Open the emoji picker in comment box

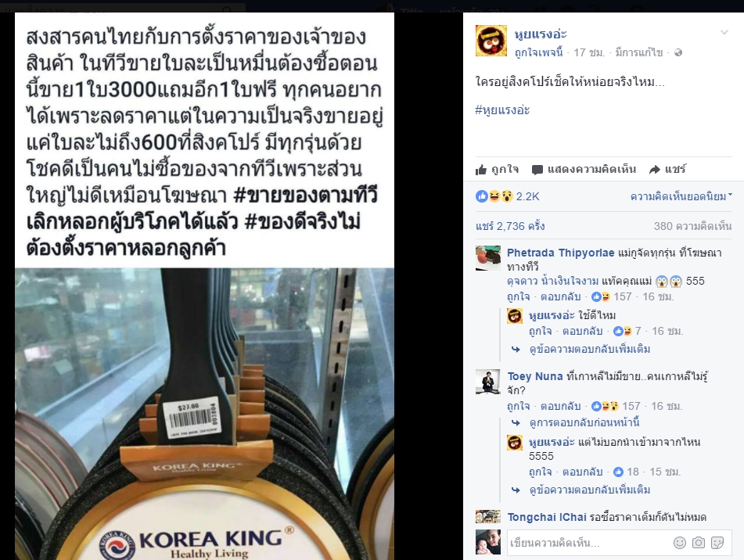[x=680, y=543]
